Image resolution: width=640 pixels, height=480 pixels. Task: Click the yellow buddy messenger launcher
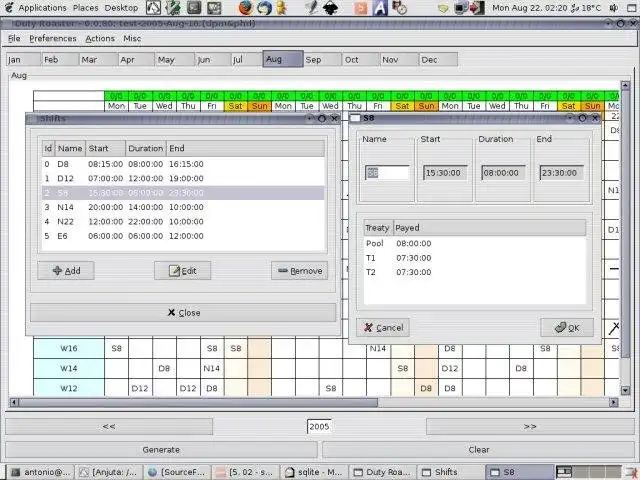[281, 8]
